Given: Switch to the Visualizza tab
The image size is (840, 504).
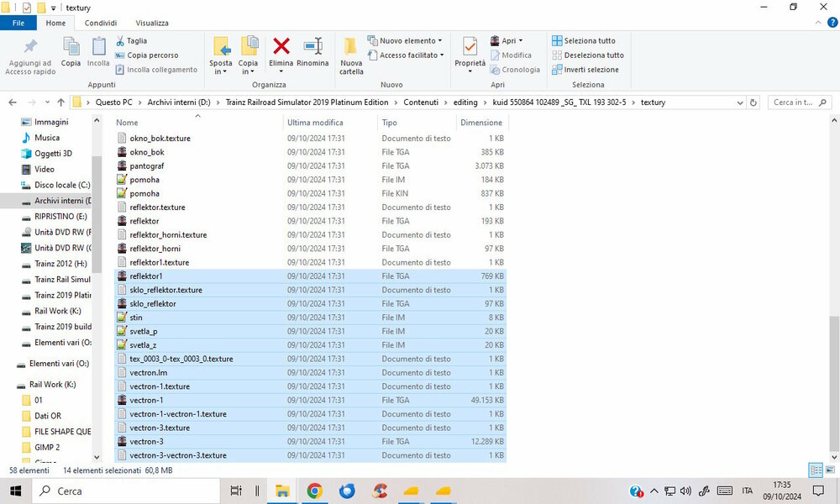Looking at the screenshot, I should [152, 23].
